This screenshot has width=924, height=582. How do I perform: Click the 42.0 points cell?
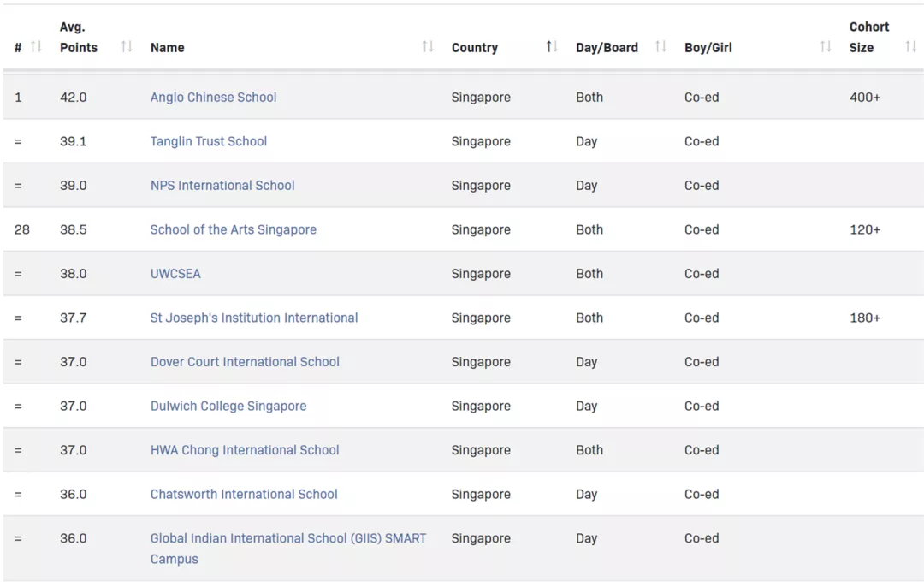point(73,98)
